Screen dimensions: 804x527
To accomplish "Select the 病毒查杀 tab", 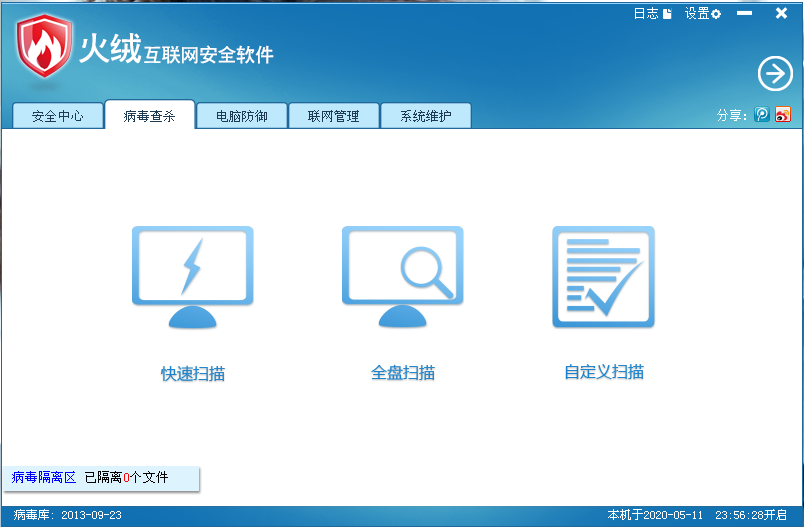I will (x=150, y=115).
